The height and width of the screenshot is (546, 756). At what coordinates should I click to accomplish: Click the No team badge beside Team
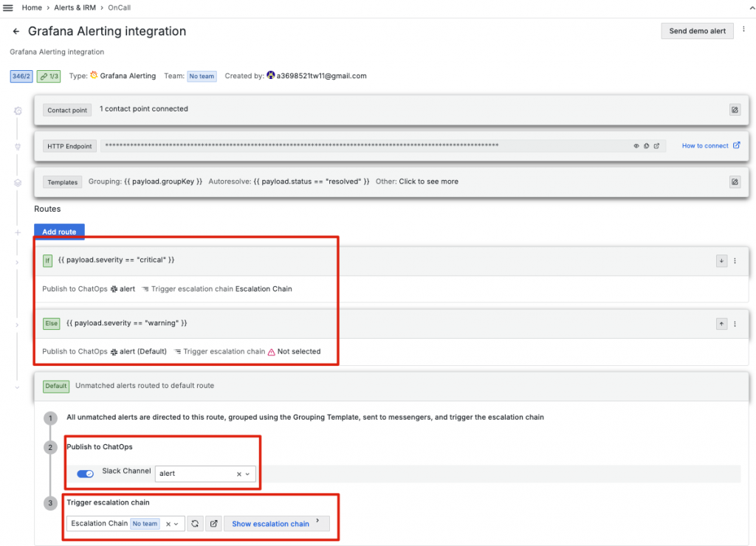tap(202, 76)
